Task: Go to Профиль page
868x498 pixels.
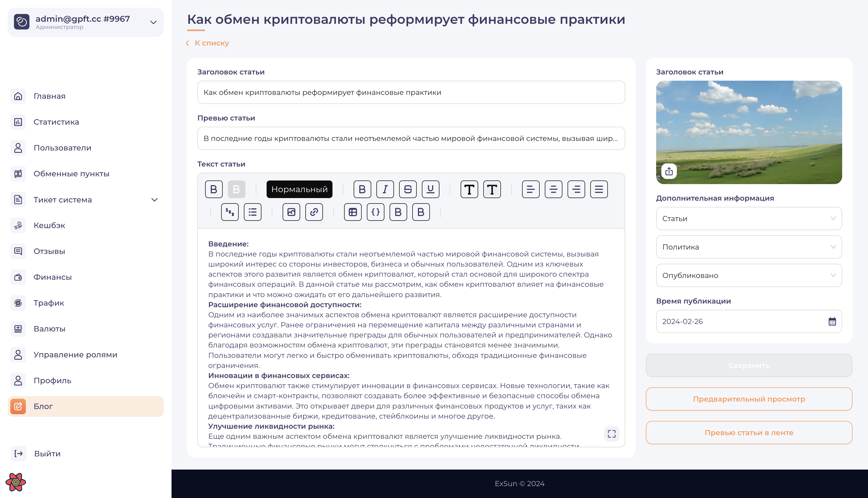Action: 86,380
